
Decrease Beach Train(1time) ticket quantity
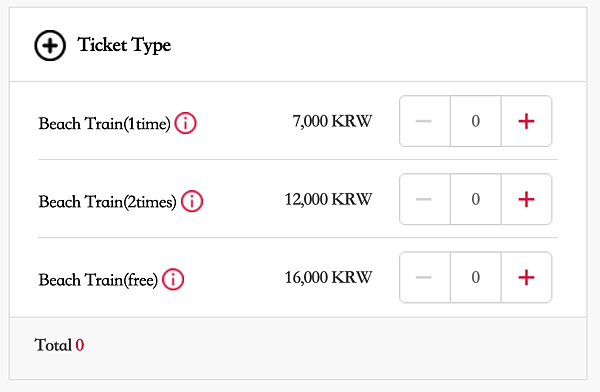pyautogui.click(x=425, y=121)
